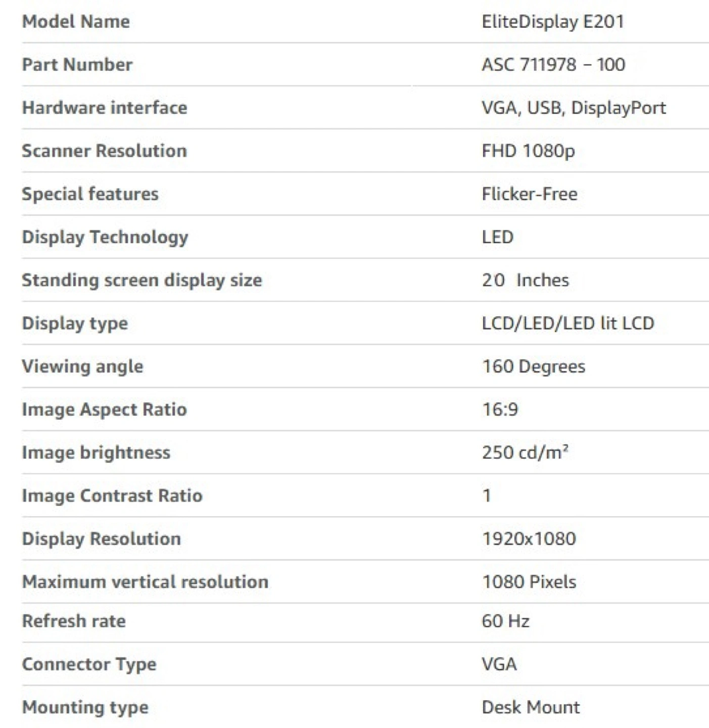The image size is (709, 728).
Task: Click the VGA, USB, DisplayPort value
Action: [x=574, y=108]
